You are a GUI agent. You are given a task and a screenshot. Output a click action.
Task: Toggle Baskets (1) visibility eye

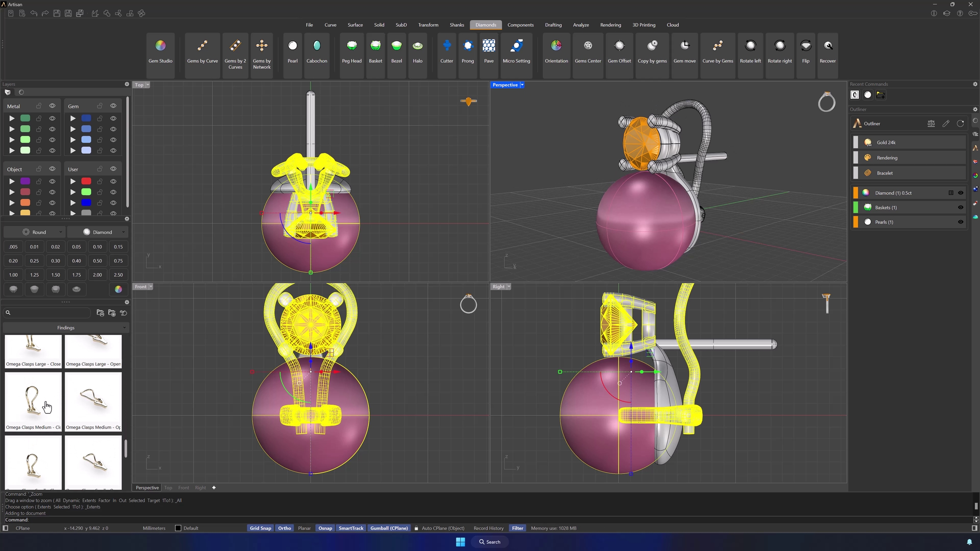(x=960, y=207)
